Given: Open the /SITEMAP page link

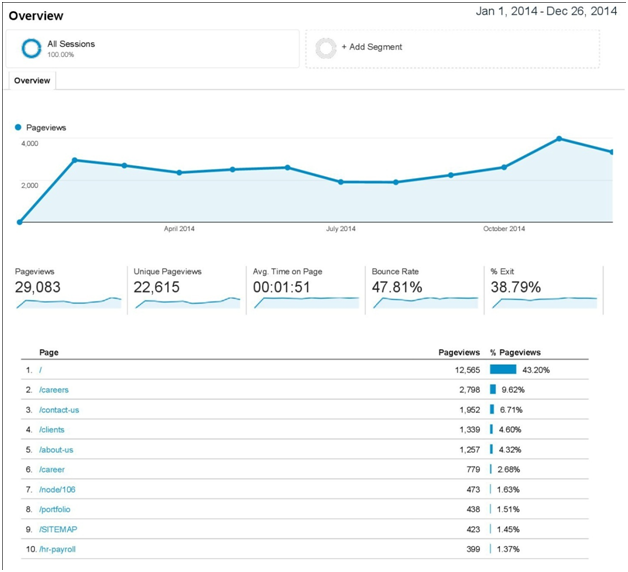Looking at the screenshot, I should tap(58, 529).
